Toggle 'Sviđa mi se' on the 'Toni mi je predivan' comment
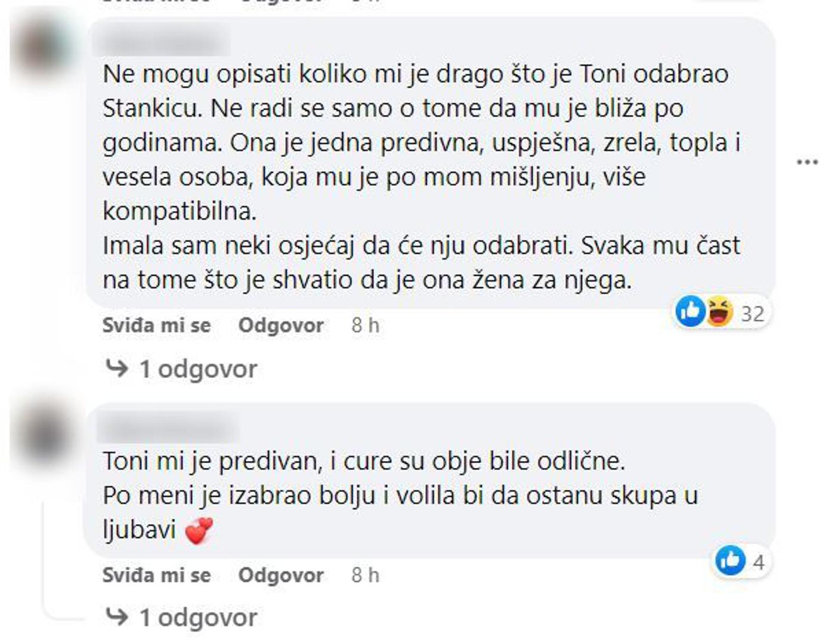The image size is (835, 644). pos(156,575)
